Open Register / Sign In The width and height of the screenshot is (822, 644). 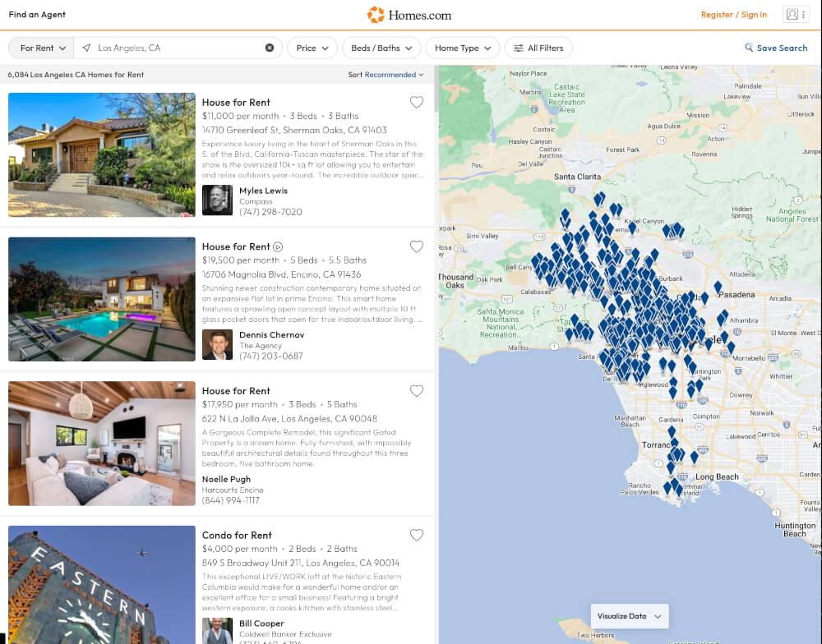pyautogui.click(x=734, y=14)
